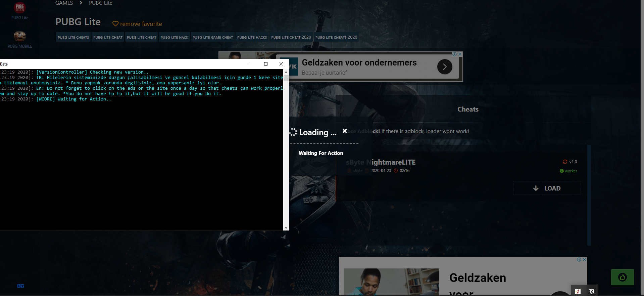Screen dimensions: 644x296
Task: Close the Beta console window
Action: point(281,64)
